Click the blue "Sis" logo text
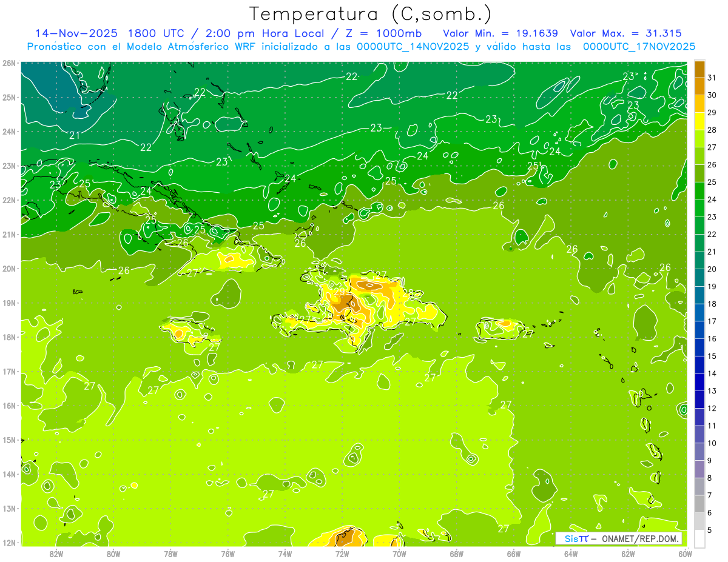728x562 pixels. (x=571, y=539)
